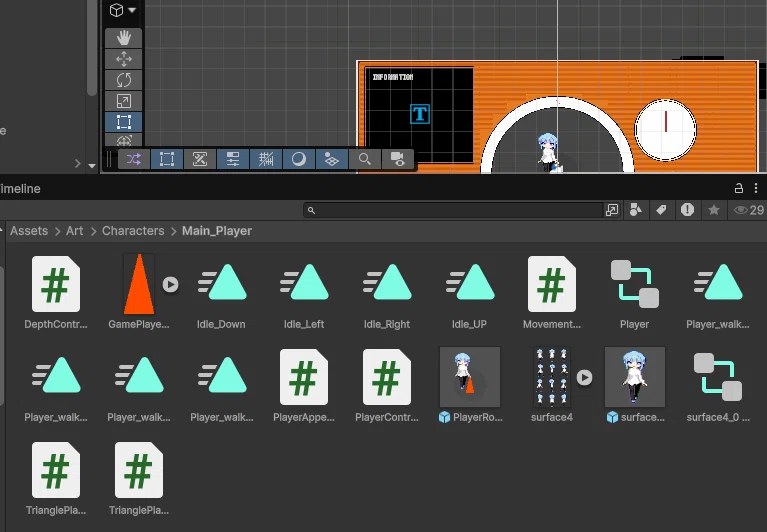Go to the Art breadcrumb
The width and height of the screenshot is (767, 532).
74,231
